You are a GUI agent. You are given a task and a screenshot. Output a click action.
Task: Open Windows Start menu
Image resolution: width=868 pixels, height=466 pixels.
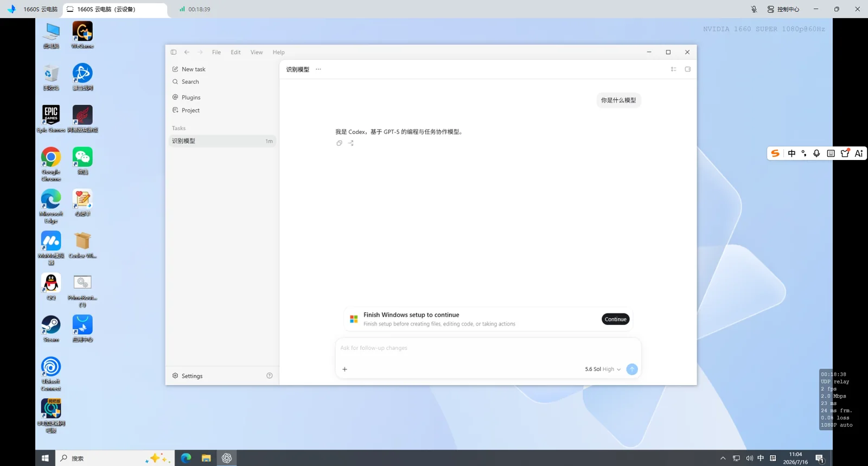click(x=45, y=458)
